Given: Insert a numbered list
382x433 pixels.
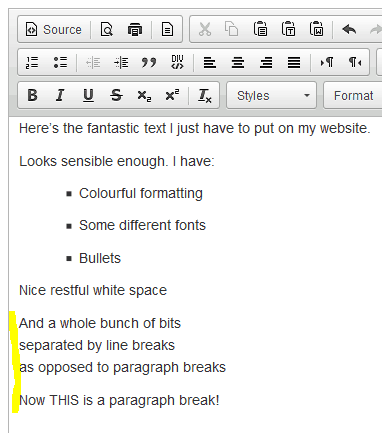Looking at the screenshot, I should [x=32, y=62].
